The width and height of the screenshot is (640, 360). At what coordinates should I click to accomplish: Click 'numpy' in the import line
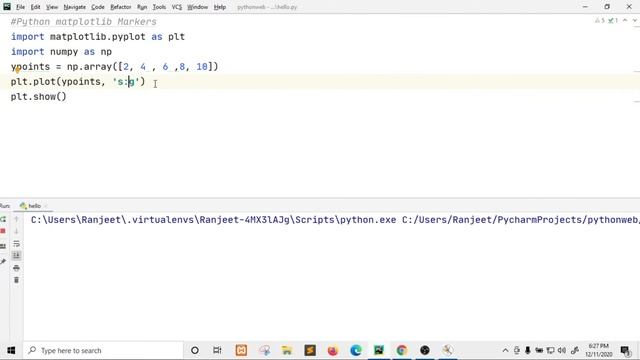point(64,52)
